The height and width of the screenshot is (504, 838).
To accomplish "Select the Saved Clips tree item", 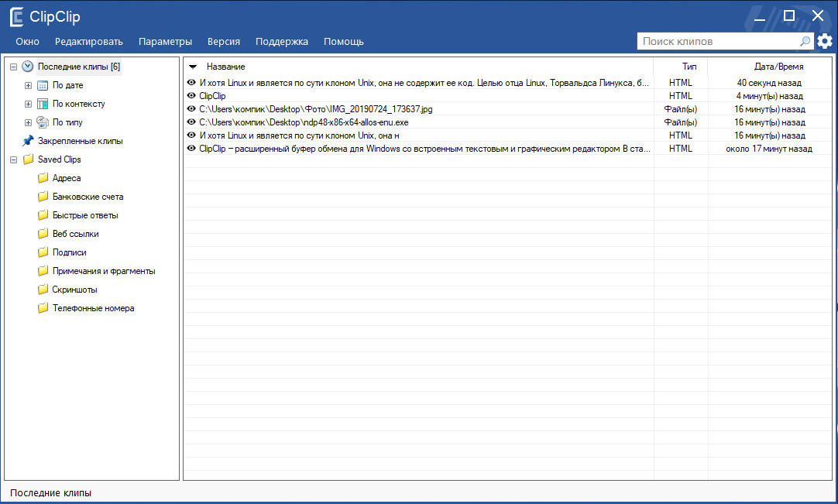I will tap(60, 159).
